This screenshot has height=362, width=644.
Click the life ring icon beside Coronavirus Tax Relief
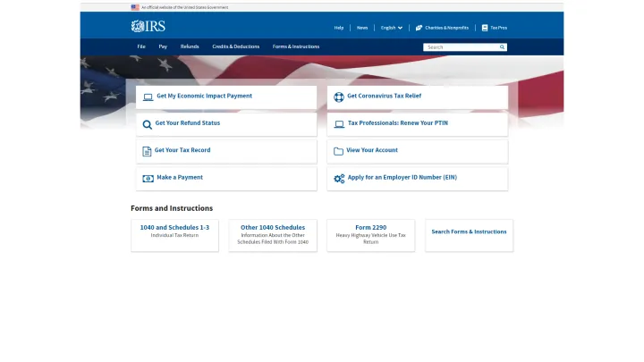point(339,97)
